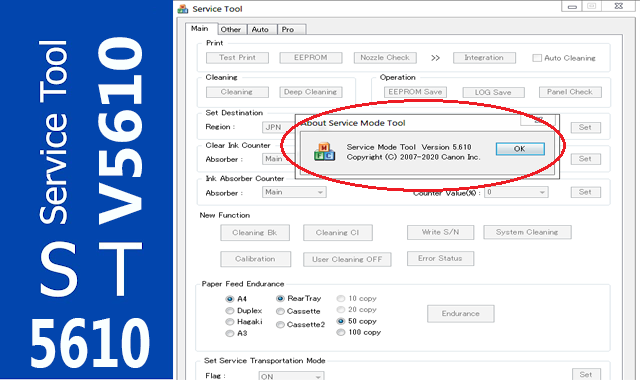The width and height of the screenshot is (640, 380).
Task: Click the Error Status button
Action: pyautogui.click(x=440, y=258)
